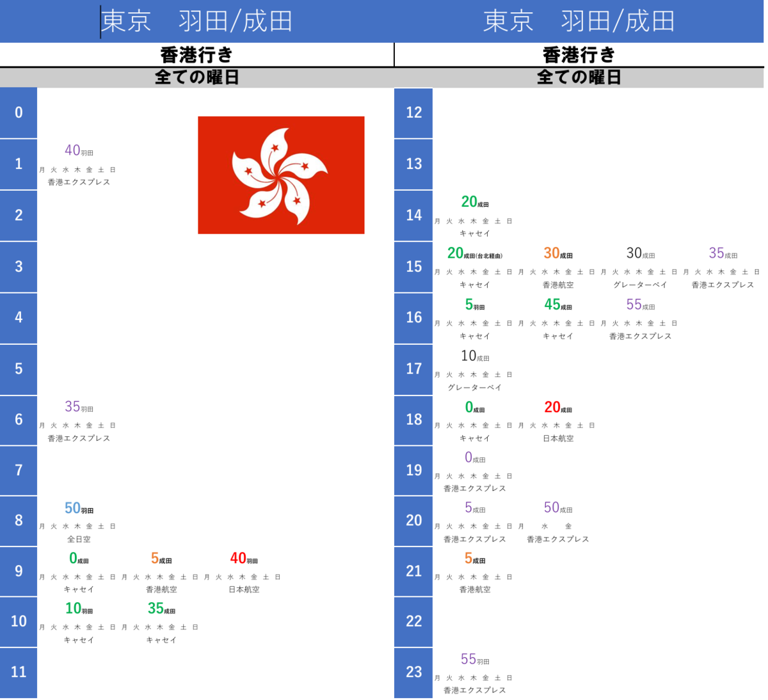This screenshot has height=700, width=768.
Task: Select the hour 18 row header cell
Action: (413, 420)
